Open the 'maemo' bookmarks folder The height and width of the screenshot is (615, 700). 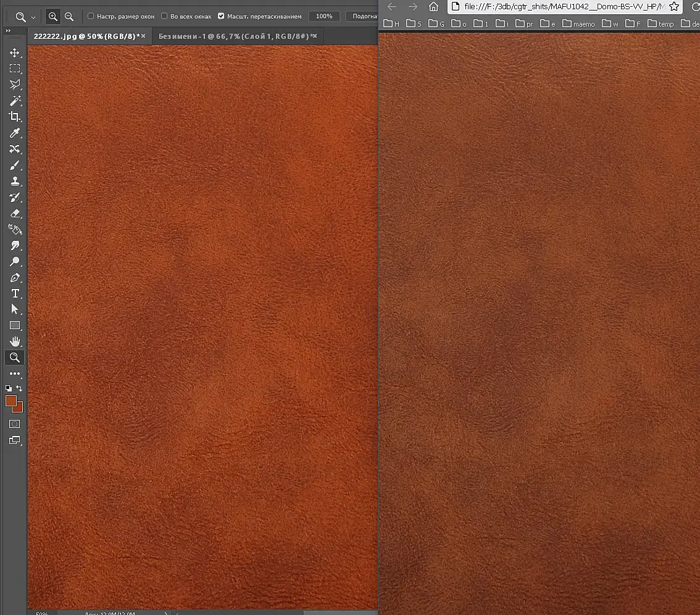pos(578,23)
